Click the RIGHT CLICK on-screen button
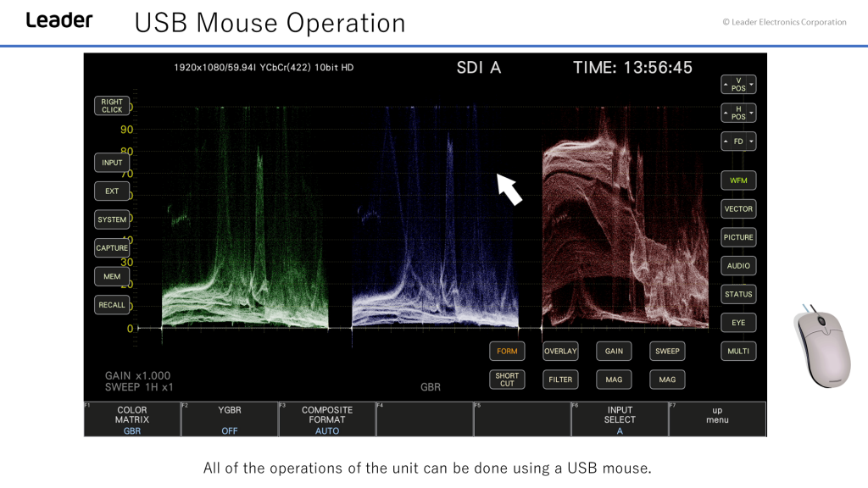 [112, 106]
